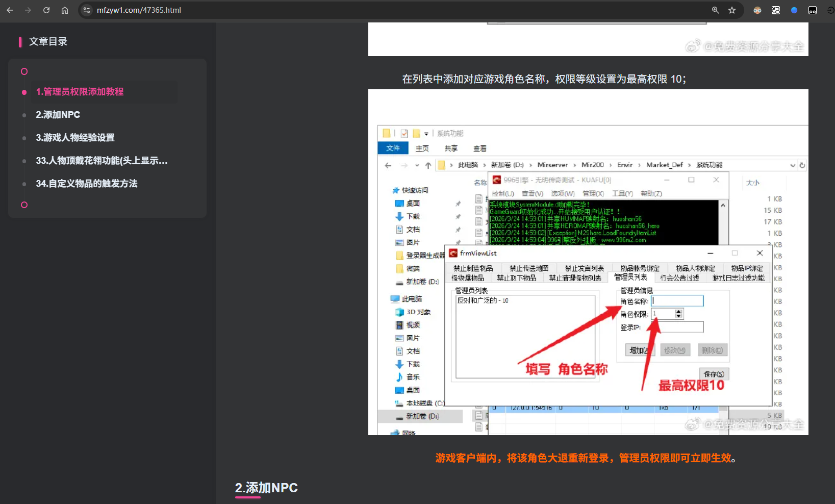The width and height of the screenshot is (835, 504).
Task: Expand the quick access toolbar dropdown arrow
Action: click(426, 133)
